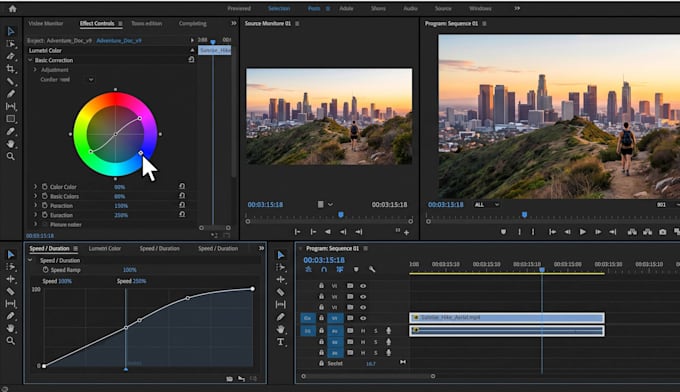Screen dimensions: 680x392
Task: Pick the Rectangle tool in upper-left toolbar
Action: click(10, 119)
